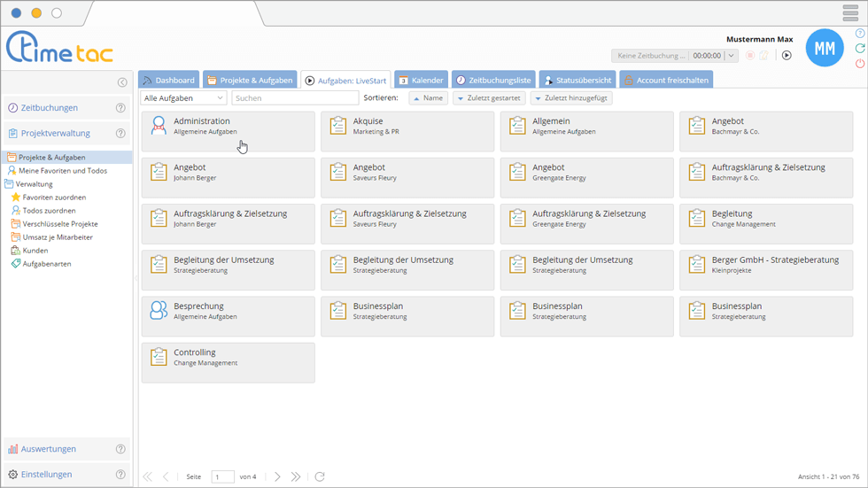Open the help icon beside Zeitbuchungen
868x488 pixels.
click(120, 108)
